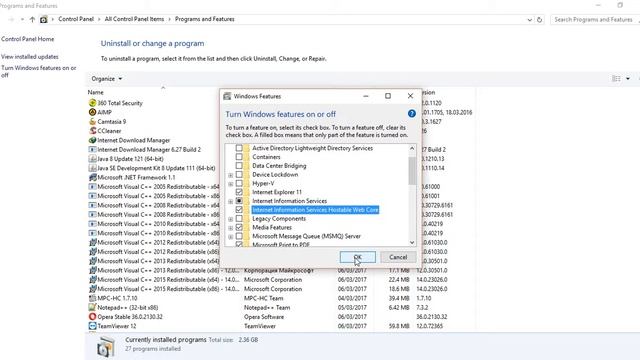Click the Camtasia 9 icon
This screenshot has width=640, height=360.
(92, 122)
